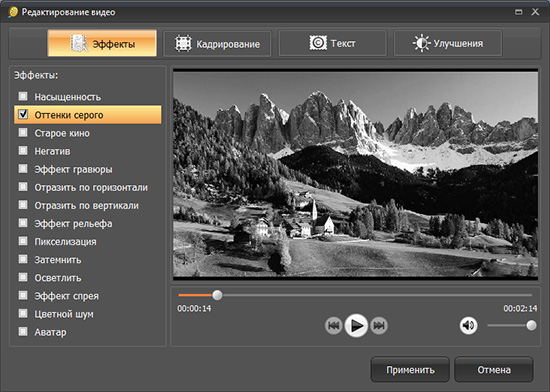
Task: Tick the Отразить по вертикали checkbox
Action: click(x=23, y=205)
